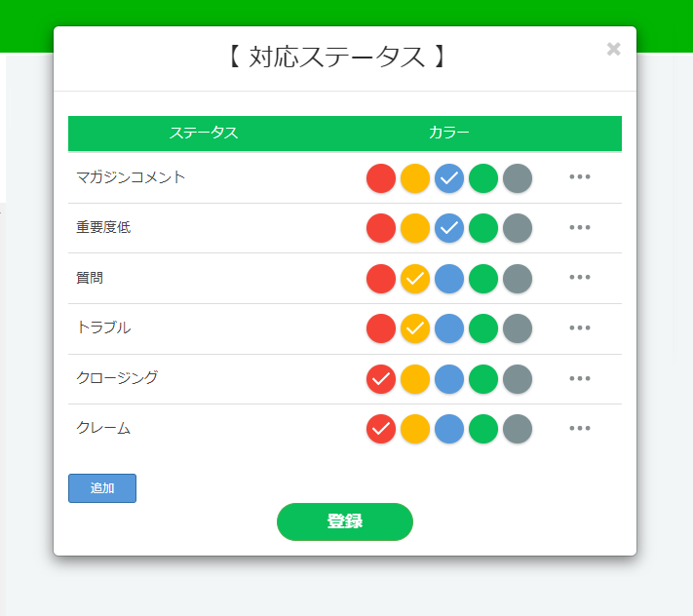This screenshot has width=693, height=616.
Task: Click the green 登録 register button
Action: [x=345, y=521]
